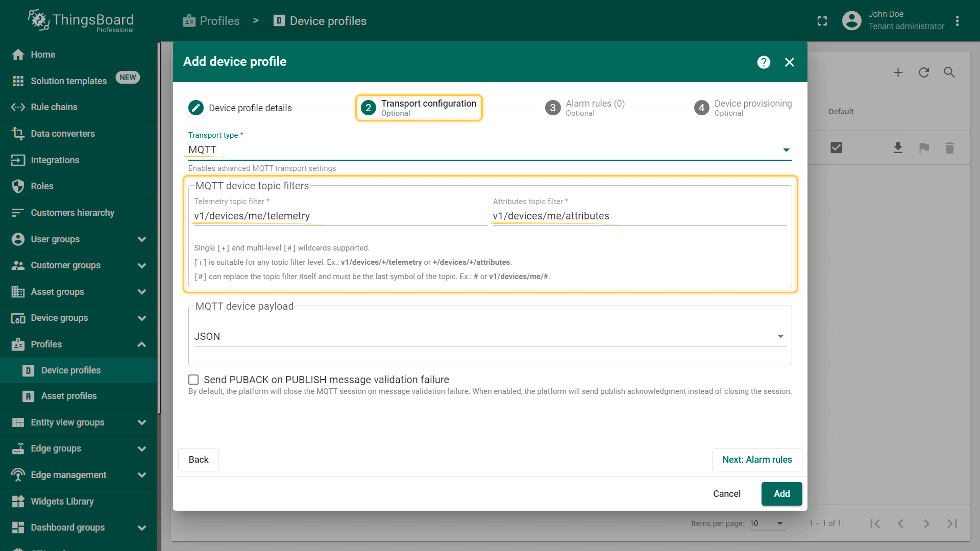Open Solution templates menu item

click(x=79, y=81)
